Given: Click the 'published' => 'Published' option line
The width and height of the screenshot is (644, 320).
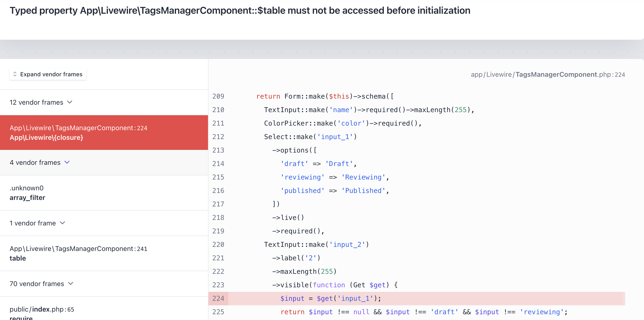Looking at the screenshot, I should pos(335,191).
